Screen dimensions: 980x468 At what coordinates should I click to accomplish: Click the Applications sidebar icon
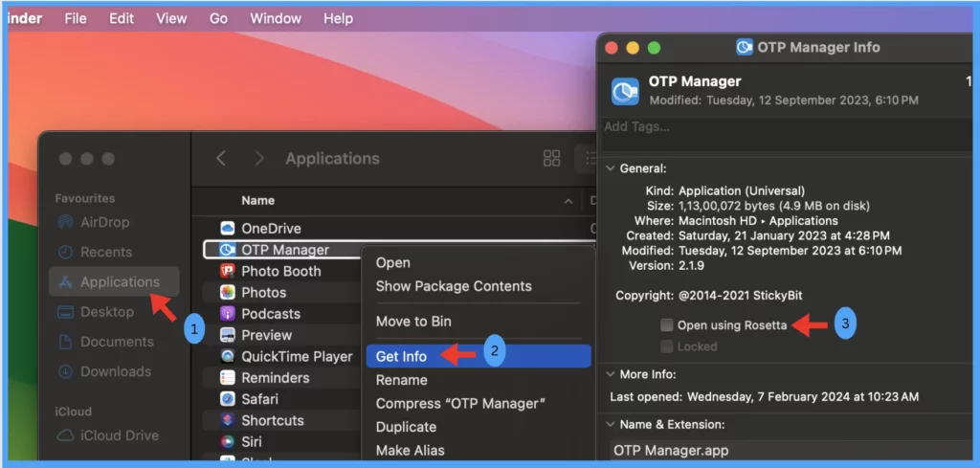65,281
